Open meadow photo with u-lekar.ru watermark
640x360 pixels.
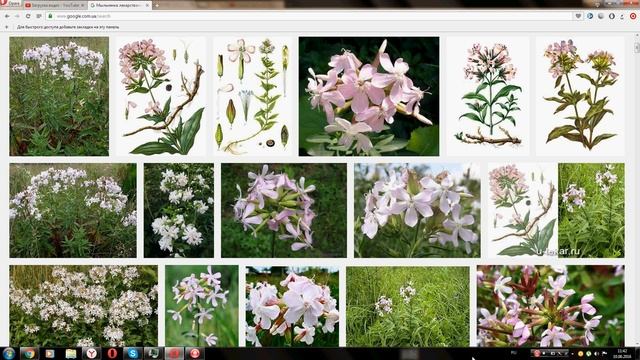(591, 211)
